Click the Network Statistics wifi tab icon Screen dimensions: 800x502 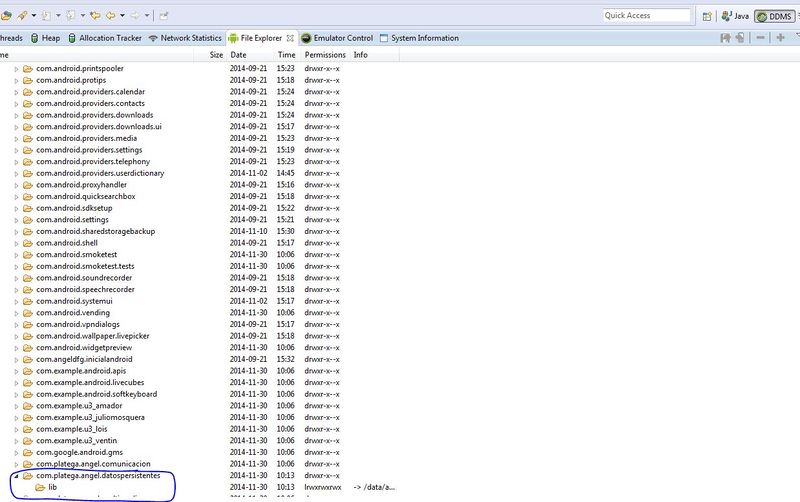[x=153, y=38]
